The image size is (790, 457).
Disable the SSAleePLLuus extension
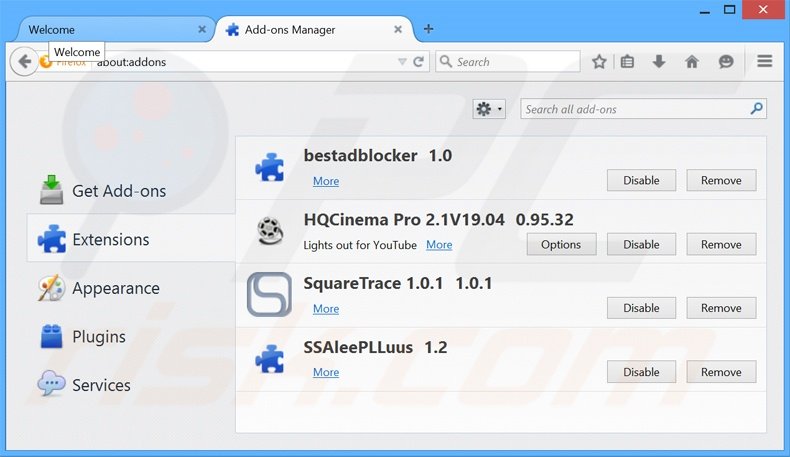click(641, 372)
